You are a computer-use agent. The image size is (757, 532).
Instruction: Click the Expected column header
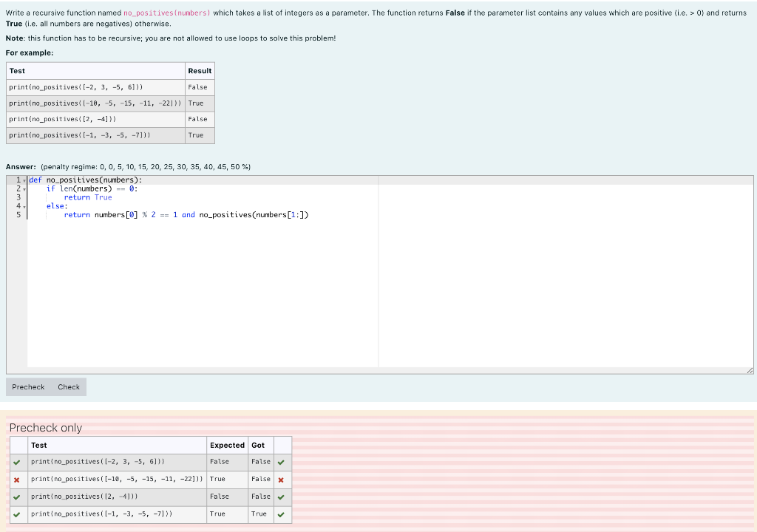227,445
